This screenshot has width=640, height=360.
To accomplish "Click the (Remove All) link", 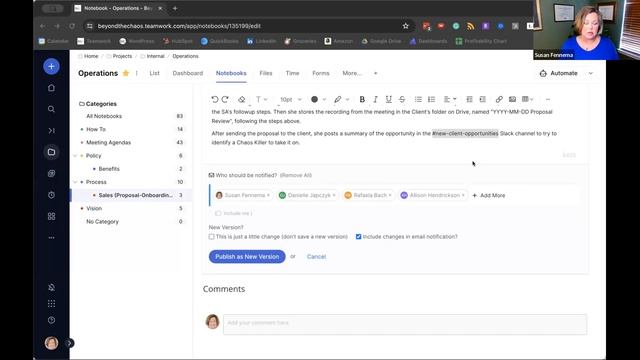I will pyautogui.click(x=296, y=175).
